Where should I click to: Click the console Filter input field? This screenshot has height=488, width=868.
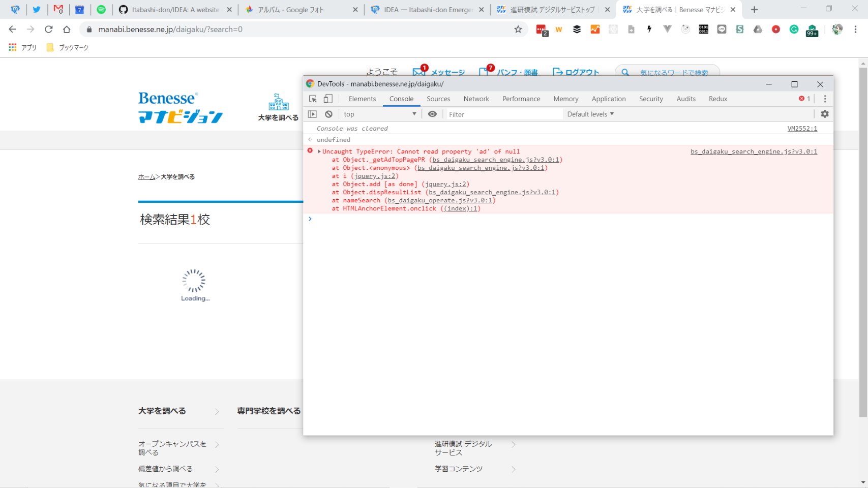point(503,114)
